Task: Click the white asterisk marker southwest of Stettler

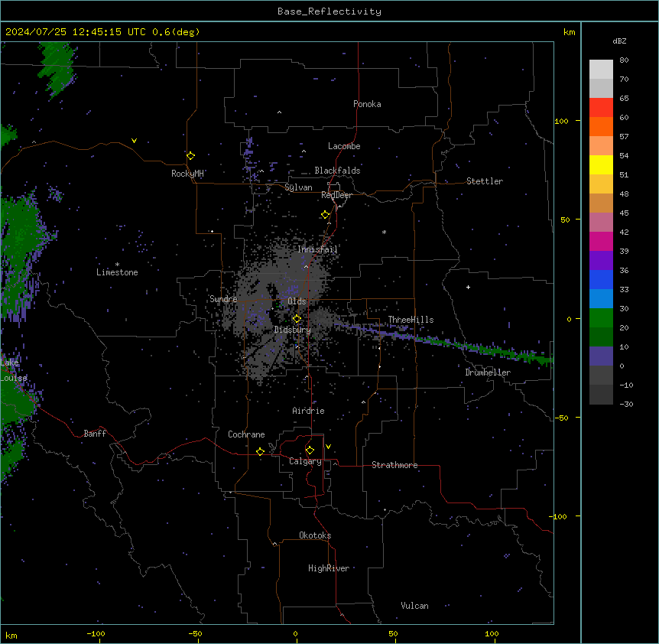Action: 384,232
